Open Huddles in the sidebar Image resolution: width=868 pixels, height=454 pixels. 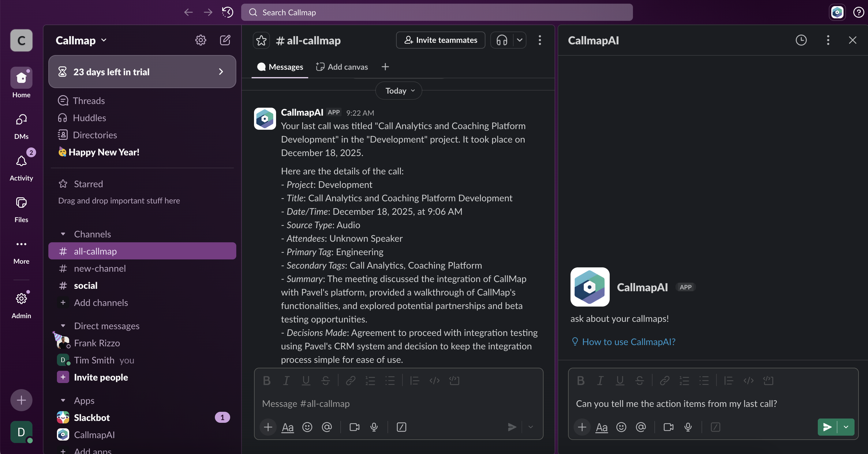tap(142, 117)
